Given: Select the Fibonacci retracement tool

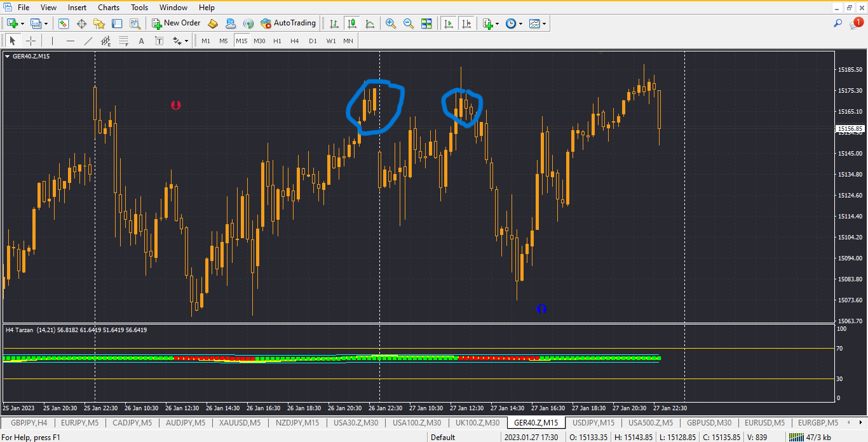Looking at the screenshot, I should click(124, 41).
